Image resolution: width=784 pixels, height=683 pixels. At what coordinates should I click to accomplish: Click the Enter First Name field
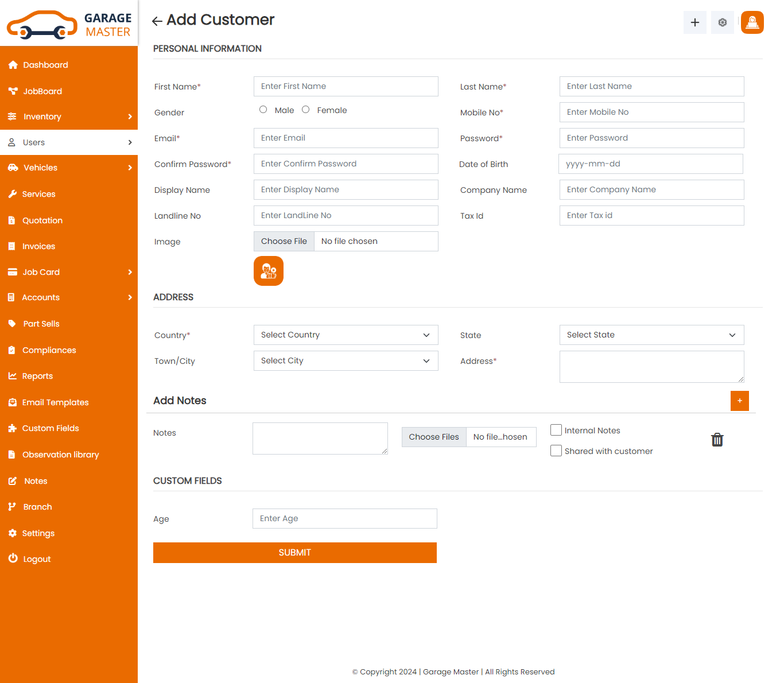coord(346,87)
